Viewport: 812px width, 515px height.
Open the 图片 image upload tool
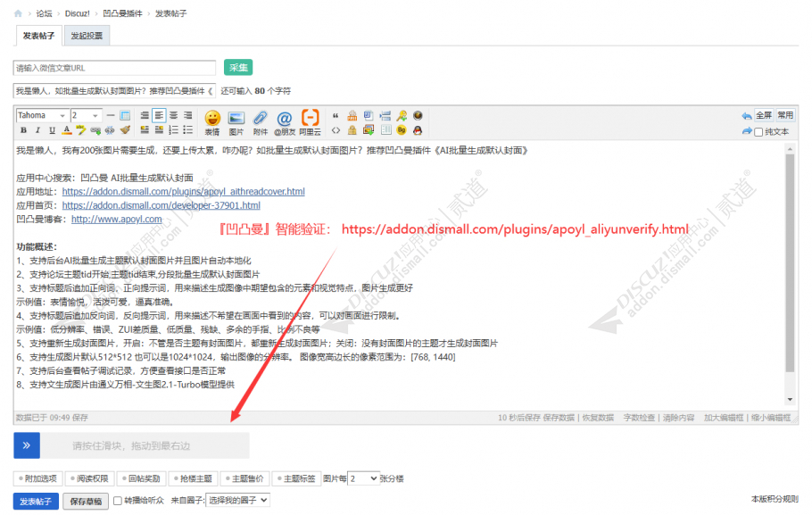click(236, 123)
